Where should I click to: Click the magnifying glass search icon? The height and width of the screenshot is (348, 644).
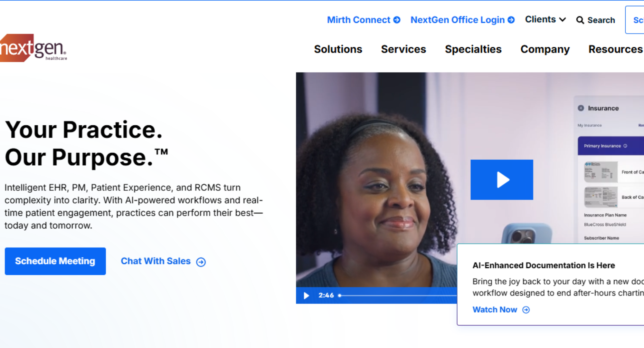click(580, 20)
